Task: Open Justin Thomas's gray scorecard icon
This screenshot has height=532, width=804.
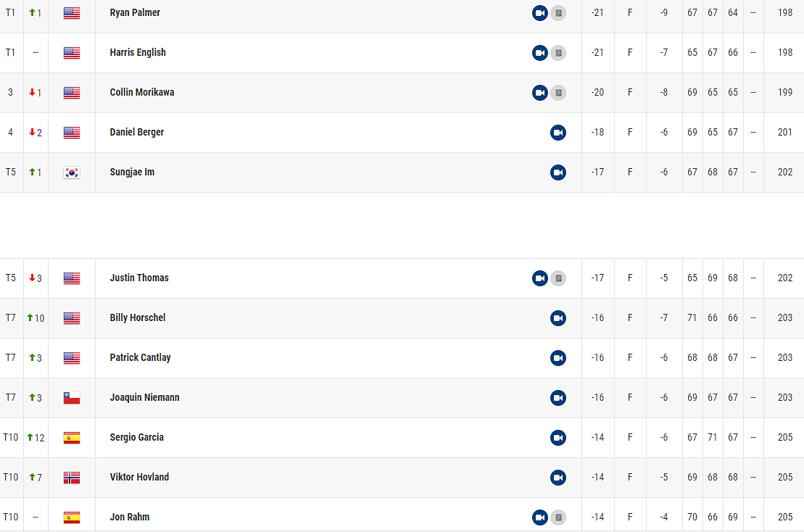Action: pyautogui.click(x=558, y=278)
